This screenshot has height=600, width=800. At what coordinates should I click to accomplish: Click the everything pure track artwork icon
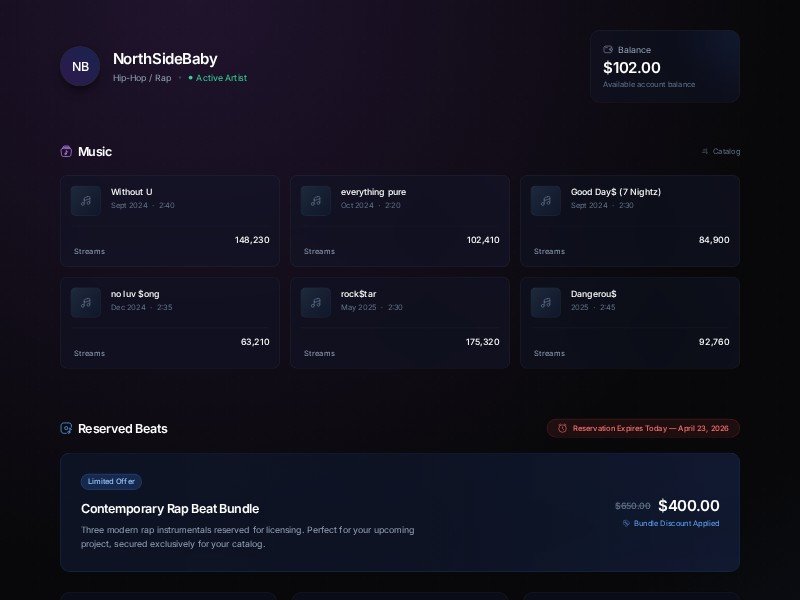tap(316, 200)
